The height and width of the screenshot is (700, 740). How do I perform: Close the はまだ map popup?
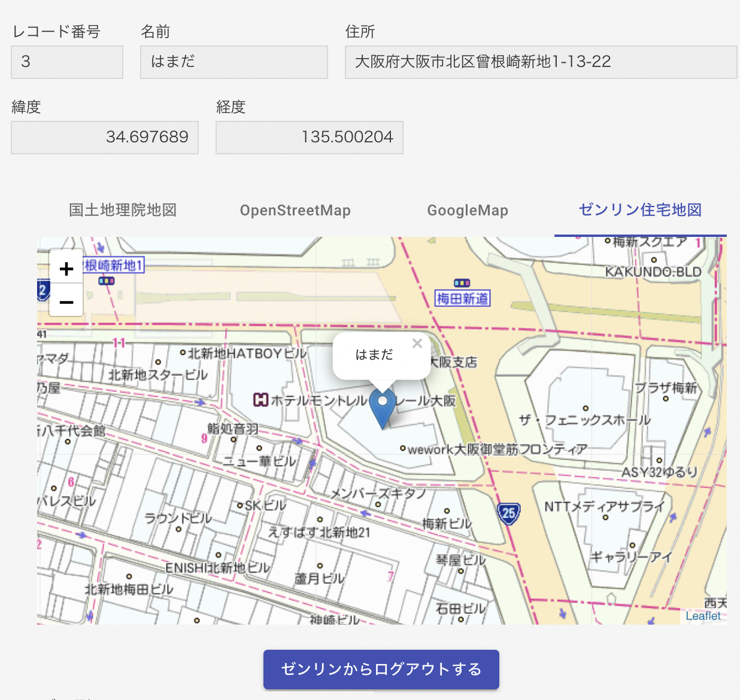(417, 343)
